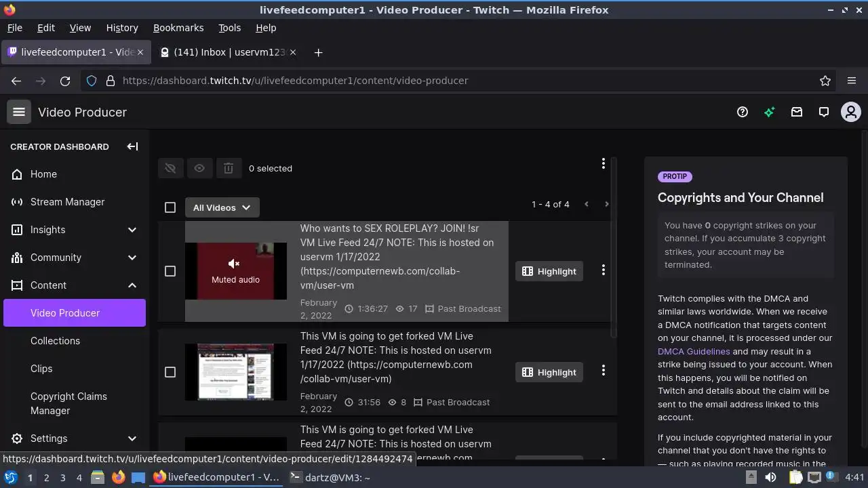The image size is (868, 488).
Task: Open the whispers chat bubble icon
Action: 824,113
